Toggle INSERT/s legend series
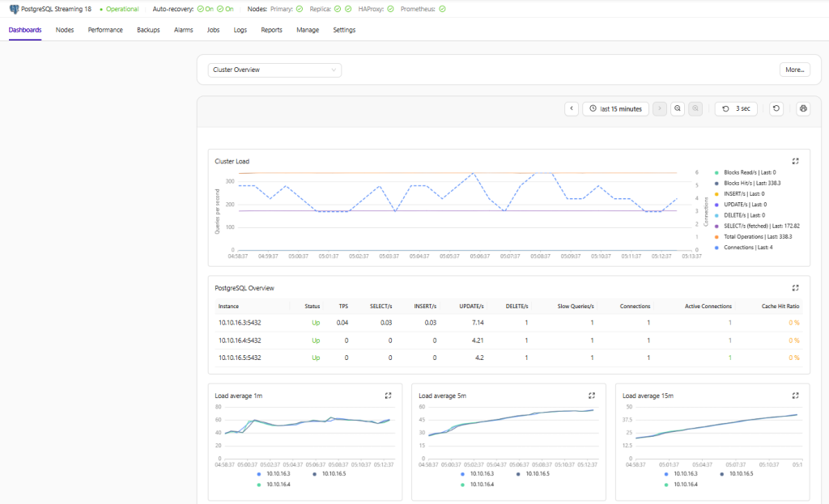 (739, 194)
